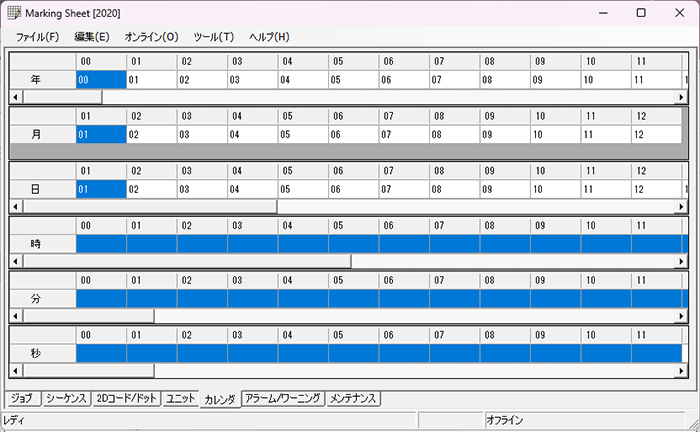Select the 2Dコード/ドット tab

[127, 398]
